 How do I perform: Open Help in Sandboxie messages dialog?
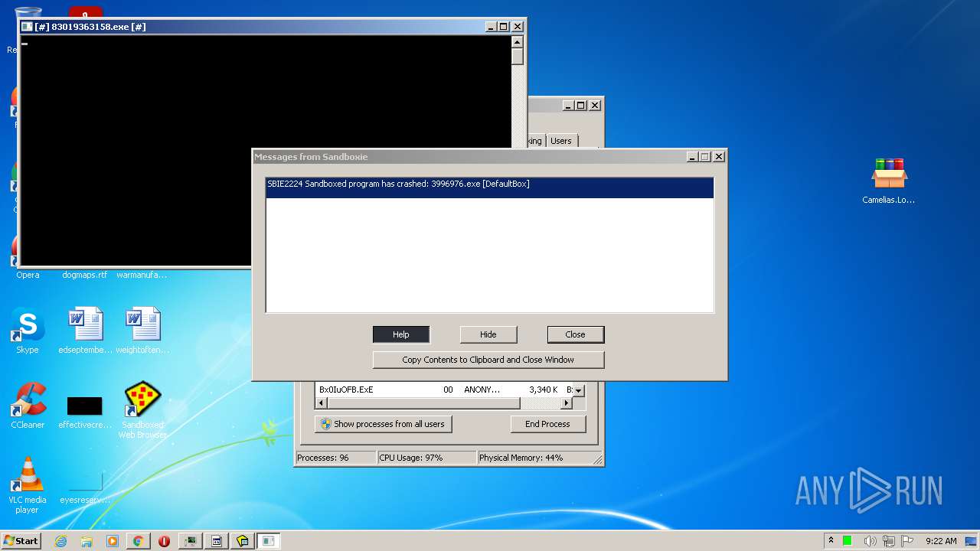tap(401, 334)
